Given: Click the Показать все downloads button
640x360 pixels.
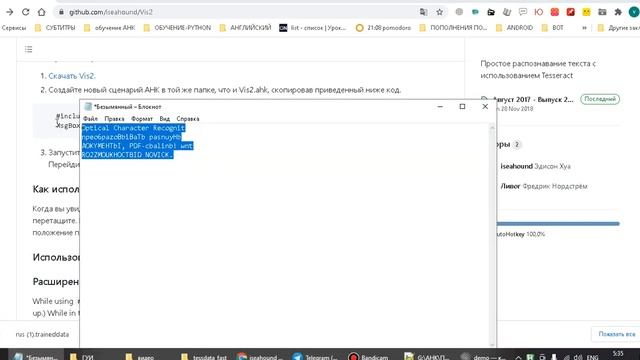Looking at the screenshot, I should pos(616,334).
